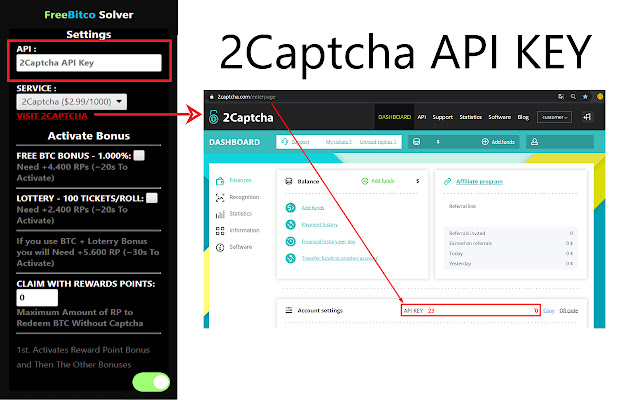The height and width of the screenshot is (400, 640).
Task: Click the Add funds plus icon in the teal bar
Action: pyautogui.click(x=485, y=142)
